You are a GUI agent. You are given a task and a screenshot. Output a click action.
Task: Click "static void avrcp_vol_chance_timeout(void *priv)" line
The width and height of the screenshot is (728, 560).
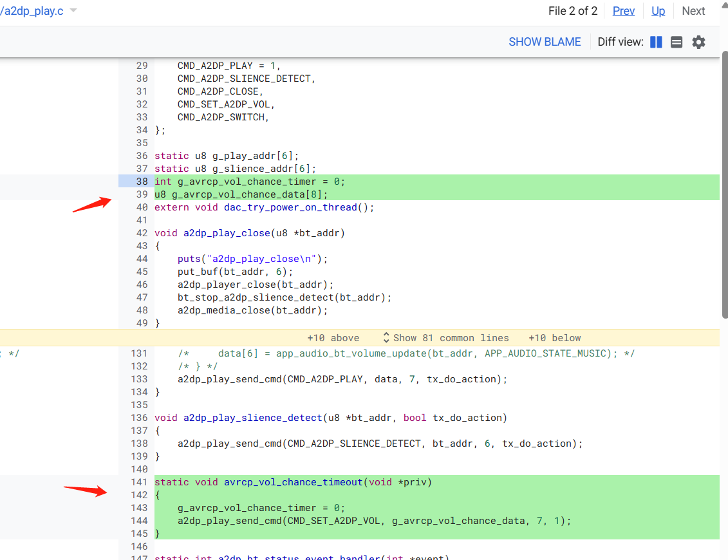click(x=294, y=483)
